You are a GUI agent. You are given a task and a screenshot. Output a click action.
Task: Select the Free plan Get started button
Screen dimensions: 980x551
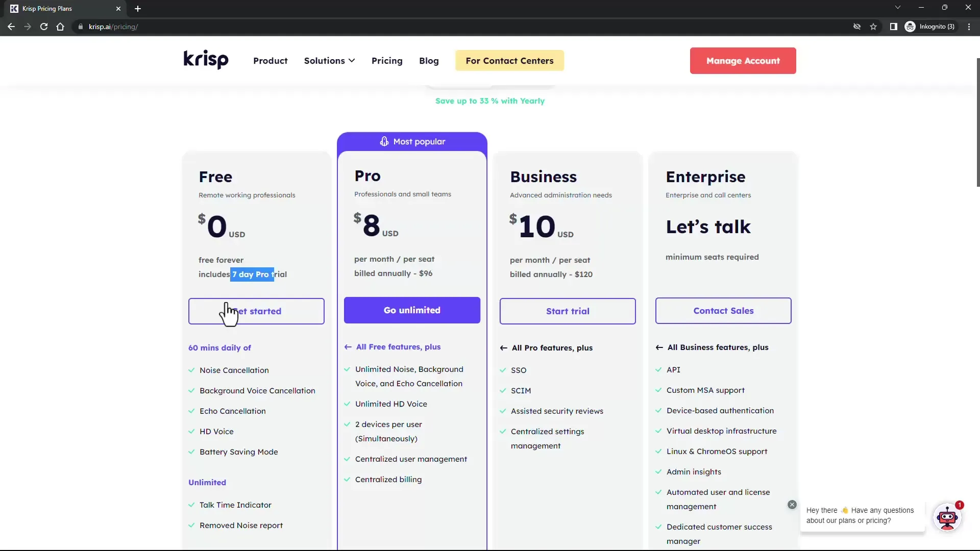[256, 311]
